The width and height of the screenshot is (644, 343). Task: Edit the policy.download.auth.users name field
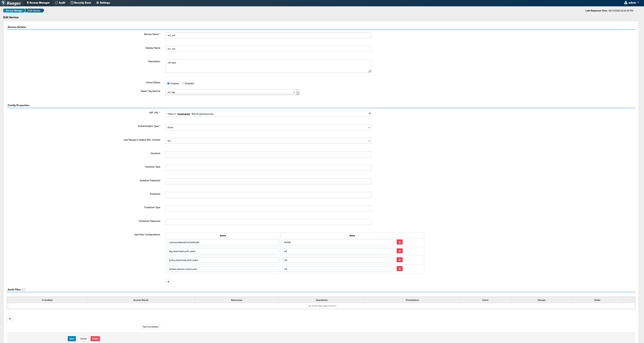pos(223,260)
